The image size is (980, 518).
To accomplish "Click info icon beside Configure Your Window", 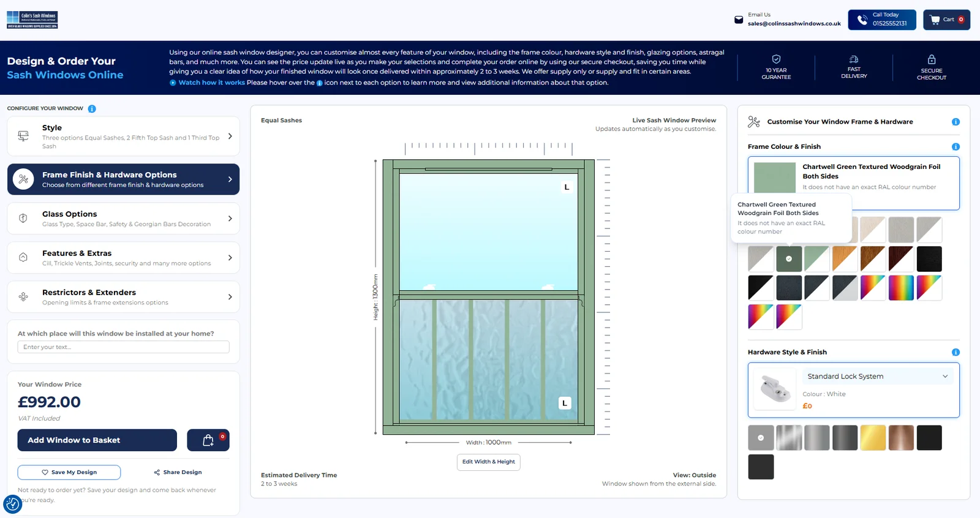I will tap(92, 108).
